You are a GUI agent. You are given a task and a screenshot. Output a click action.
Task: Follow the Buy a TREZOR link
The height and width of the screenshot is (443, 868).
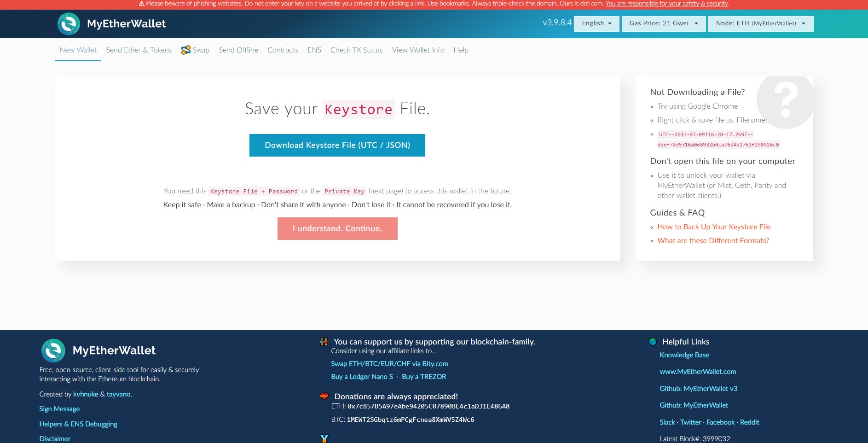tap(424, 377)
